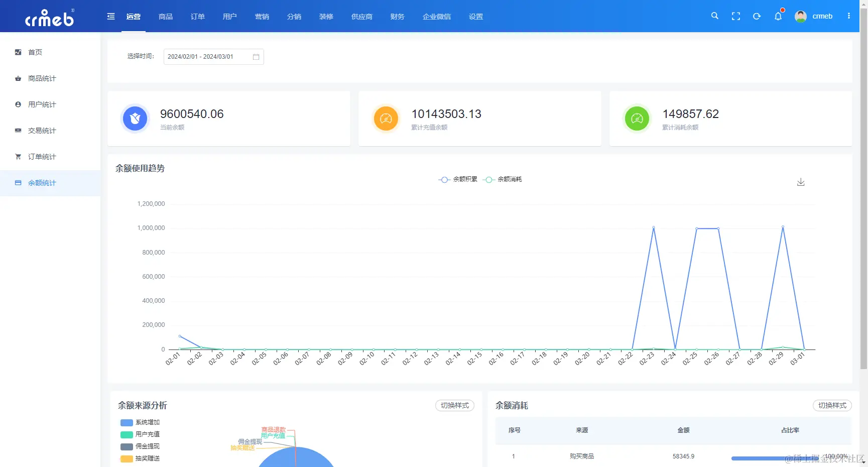Click 切换样式 in 余额来源分析 panel
This screenshot has height=467, width=868.
(455, 405)
